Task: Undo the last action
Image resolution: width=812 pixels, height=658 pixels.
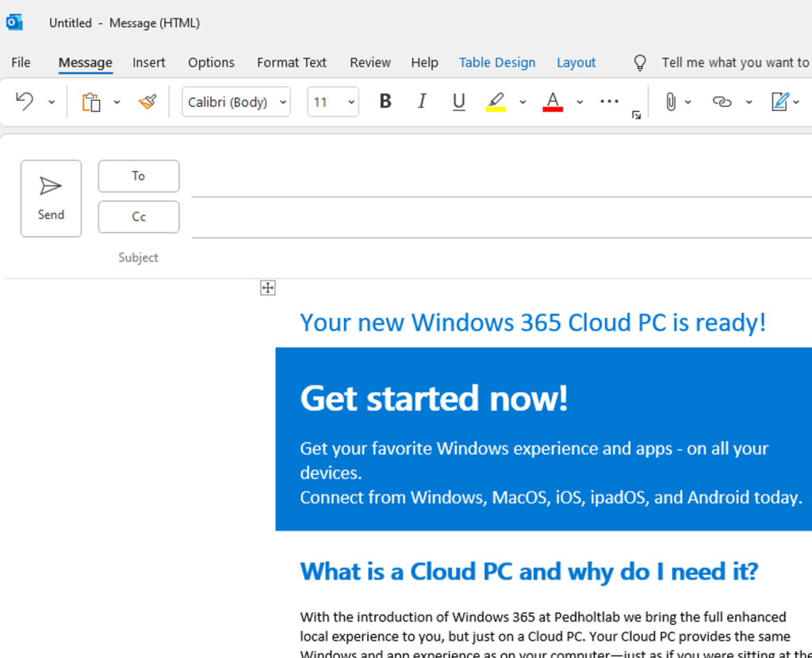Action: [25, 101]
